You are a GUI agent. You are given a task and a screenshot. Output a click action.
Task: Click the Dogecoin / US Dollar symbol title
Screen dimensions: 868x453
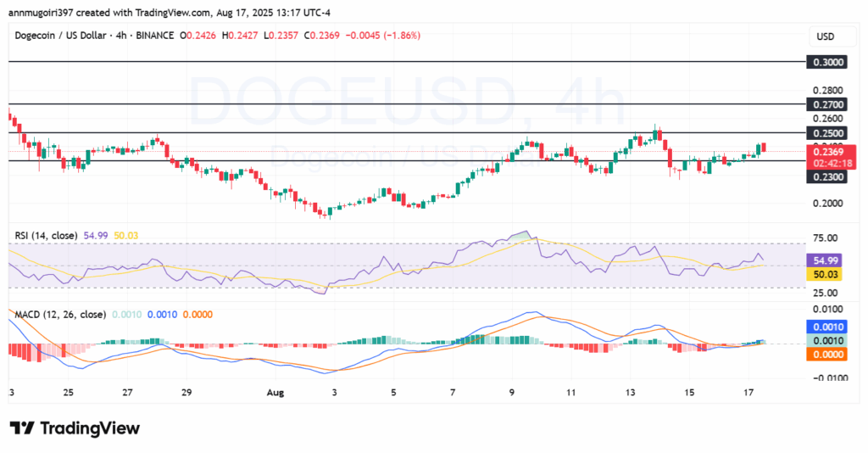click(60, 36)
